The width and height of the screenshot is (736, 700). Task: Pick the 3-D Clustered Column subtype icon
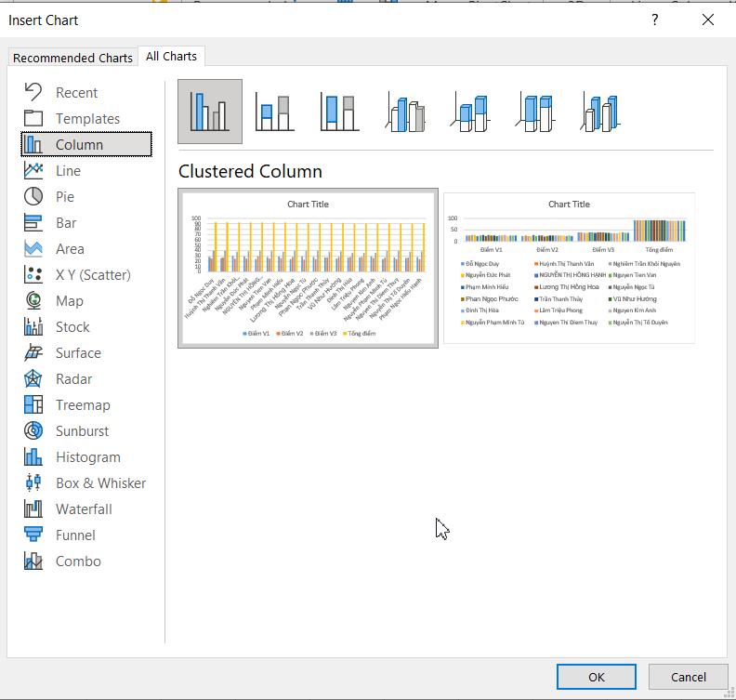coord(405,112)
